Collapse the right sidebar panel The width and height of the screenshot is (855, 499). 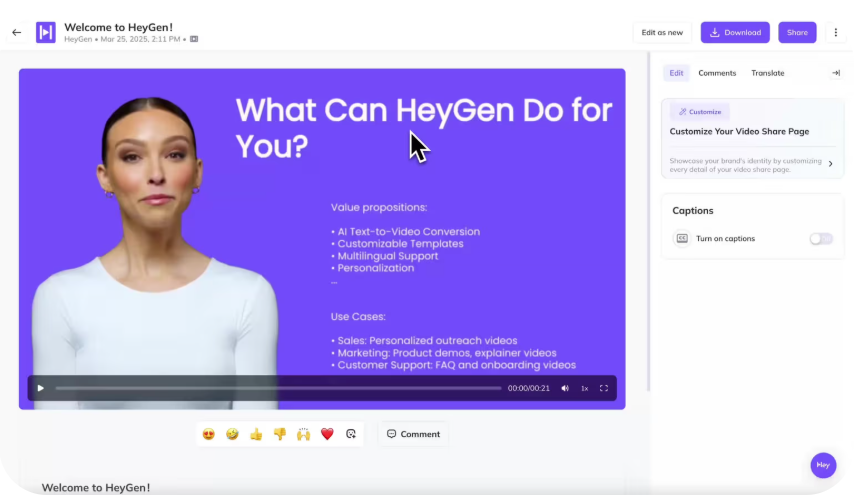[835, 73]
